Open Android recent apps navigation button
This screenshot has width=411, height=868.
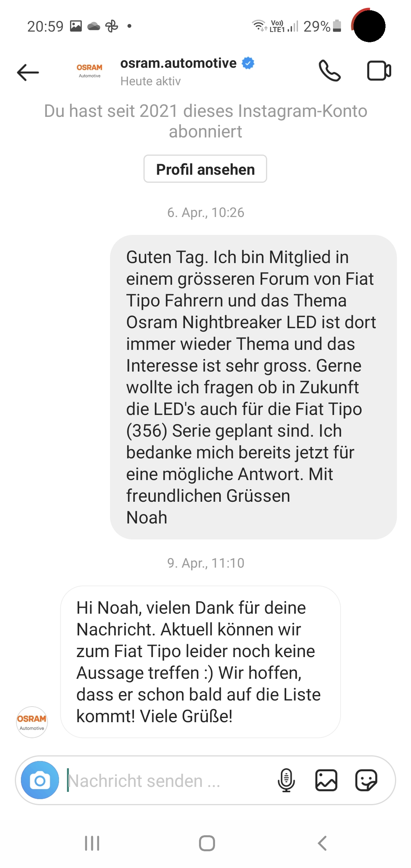coord(92,843)
